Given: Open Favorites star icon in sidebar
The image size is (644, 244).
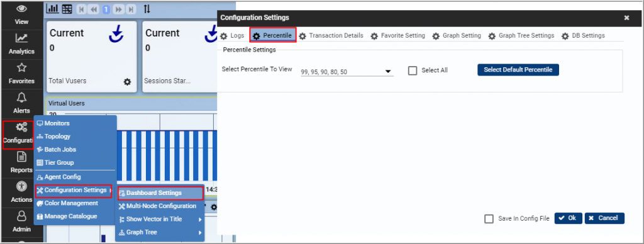Looking at the screenshot, I should 21,68.
